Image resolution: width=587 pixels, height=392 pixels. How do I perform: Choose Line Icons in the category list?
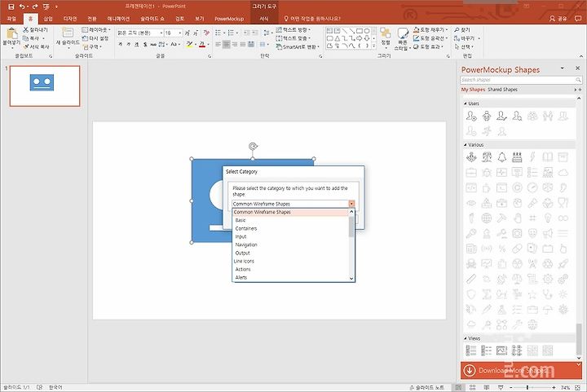(290, 261)
